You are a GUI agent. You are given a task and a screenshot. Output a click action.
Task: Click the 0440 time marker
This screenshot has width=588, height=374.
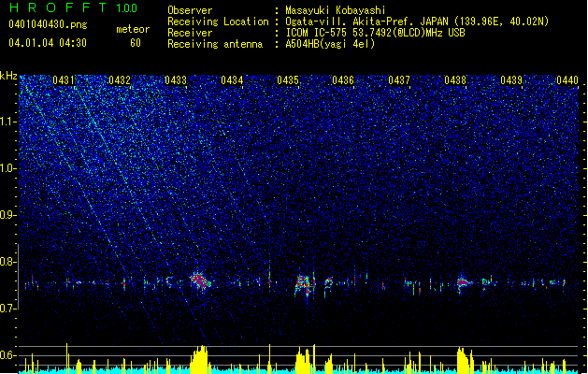point(567,80)
